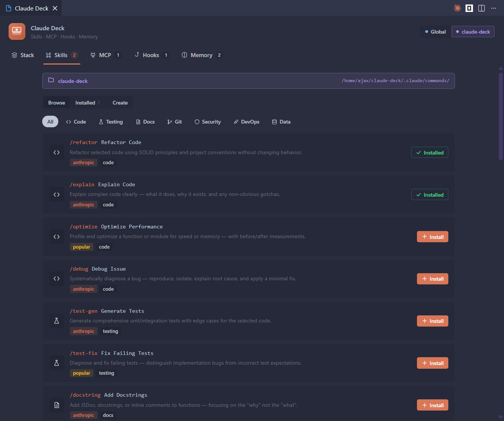Filter skills by DevOps category
This screenshot has width=504, height=421.
[x=247, y=122]
